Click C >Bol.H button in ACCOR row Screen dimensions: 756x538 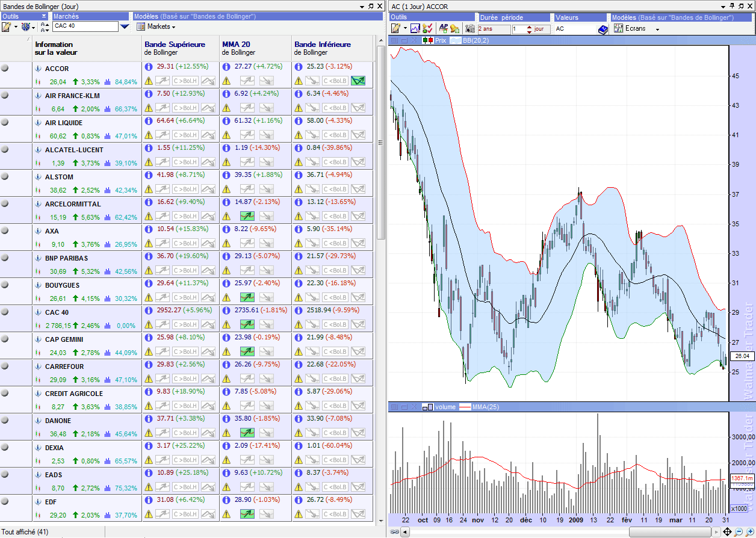(185, 81)
